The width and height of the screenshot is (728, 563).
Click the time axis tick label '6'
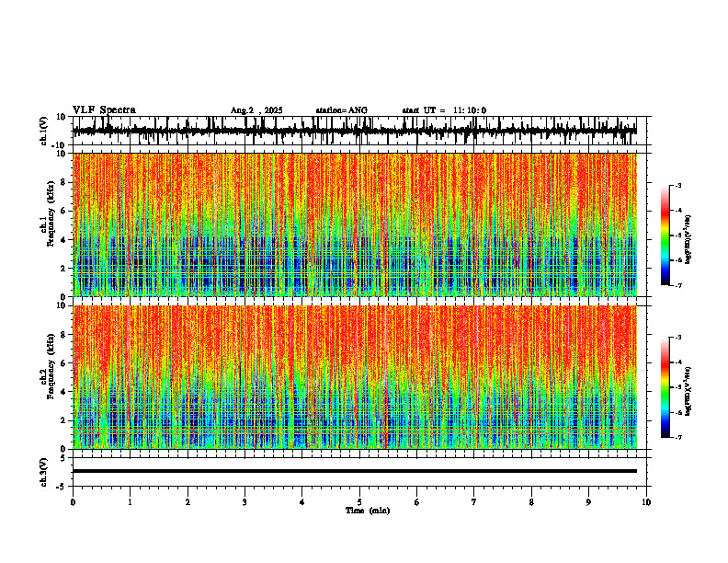coord(416,502)
